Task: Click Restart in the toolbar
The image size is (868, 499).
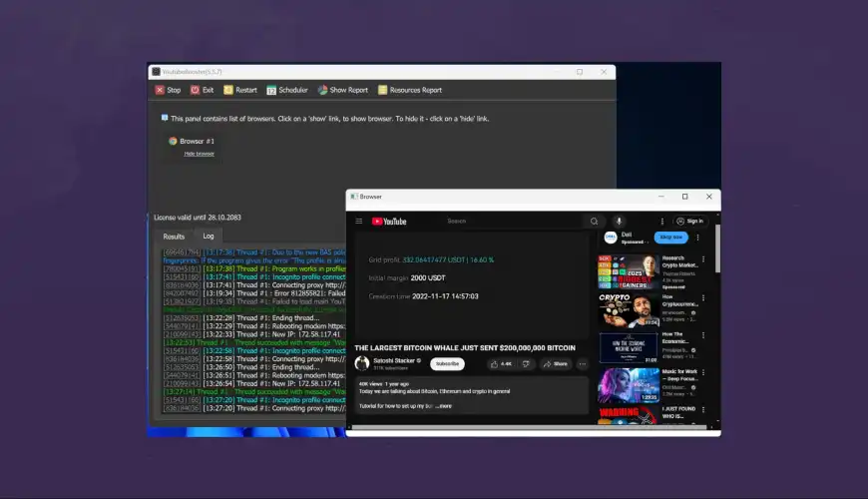Action: (240, 90)
